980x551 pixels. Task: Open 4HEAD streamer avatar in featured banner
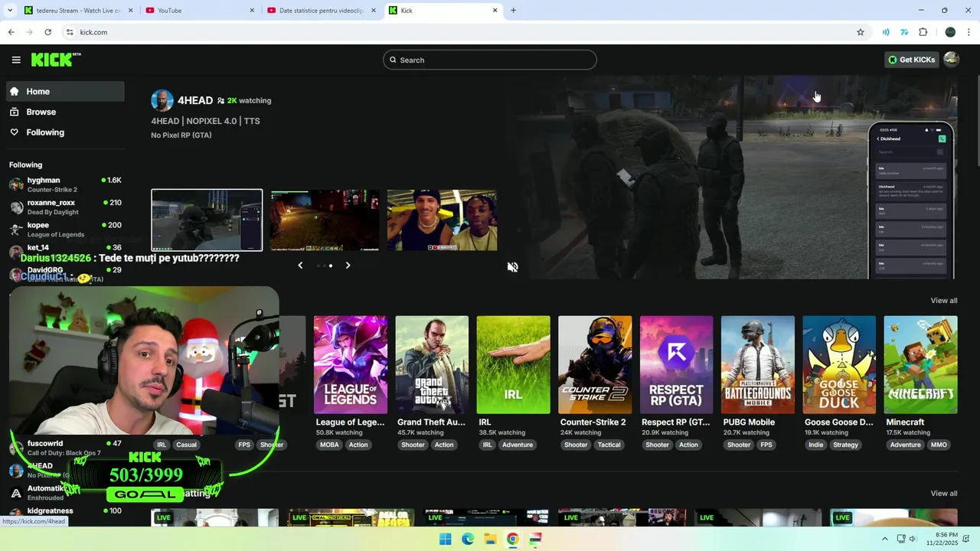pyautogui.click(x=162, y=100)
